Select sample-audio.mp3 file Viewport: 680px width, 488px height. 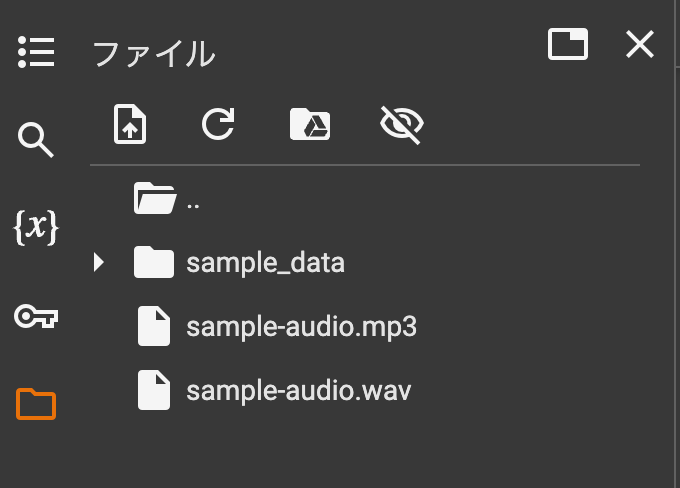301,327
